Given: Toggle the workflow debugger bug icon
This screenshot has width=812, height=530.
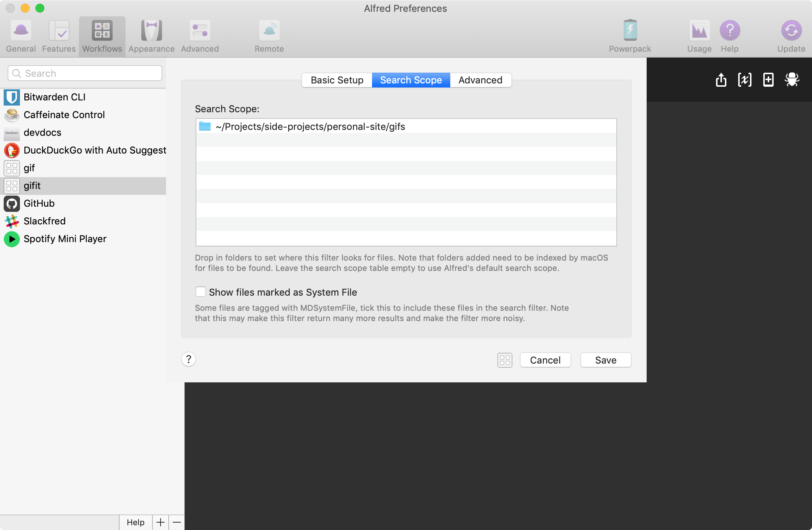Looking at the screenshot, I should tap(792, 79).
